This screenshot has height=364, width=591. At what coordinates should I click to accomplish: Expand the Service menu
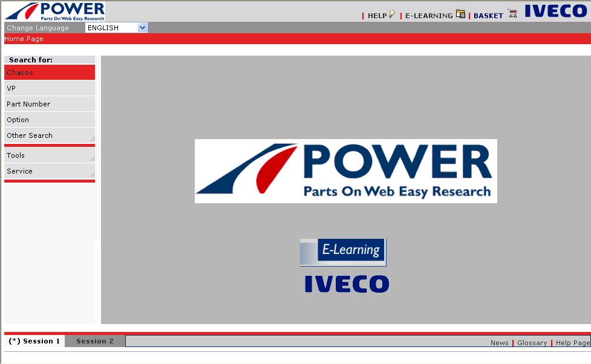click(50, 171)
